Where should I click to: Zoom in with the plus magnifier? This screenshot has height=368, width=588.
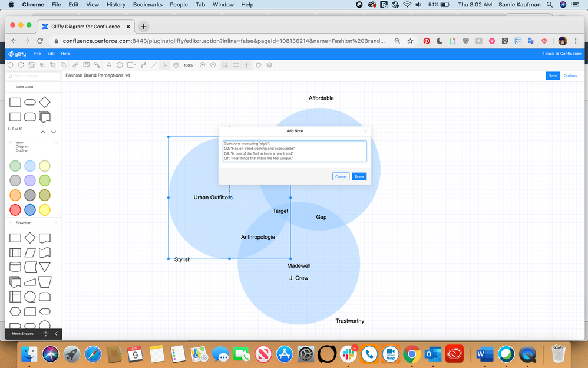point(203,65)
